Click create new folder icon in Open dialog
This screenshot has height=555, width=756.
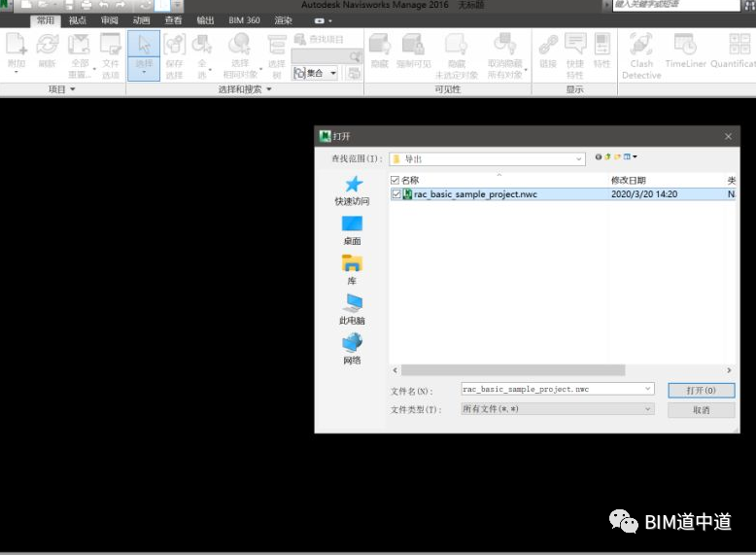(x=617, y=156)
